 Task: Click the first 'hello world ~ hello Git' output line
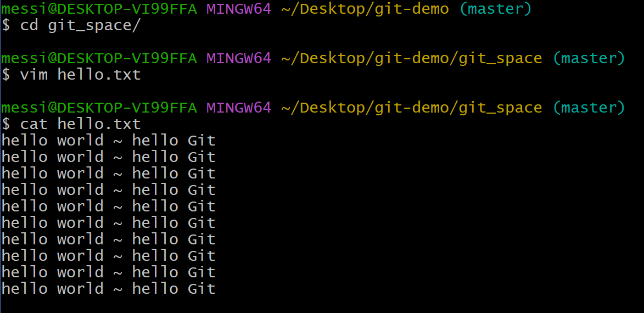(108, 141)
